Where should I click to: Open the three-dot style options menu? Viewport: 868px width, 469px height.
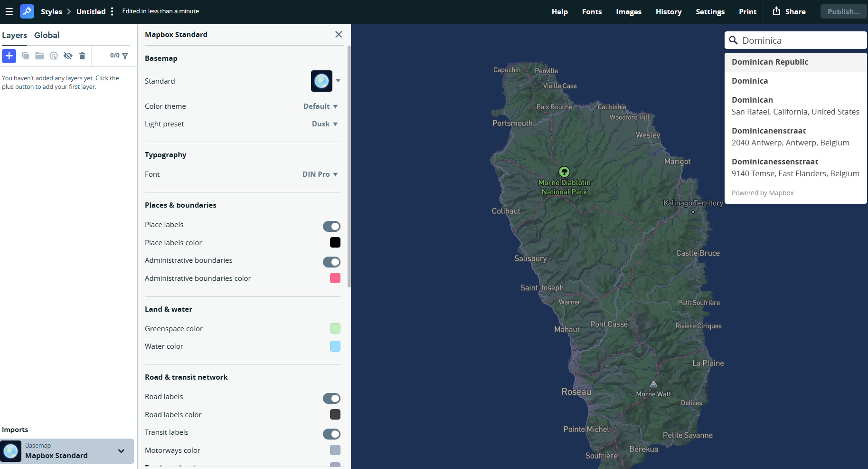coord(112,11)
